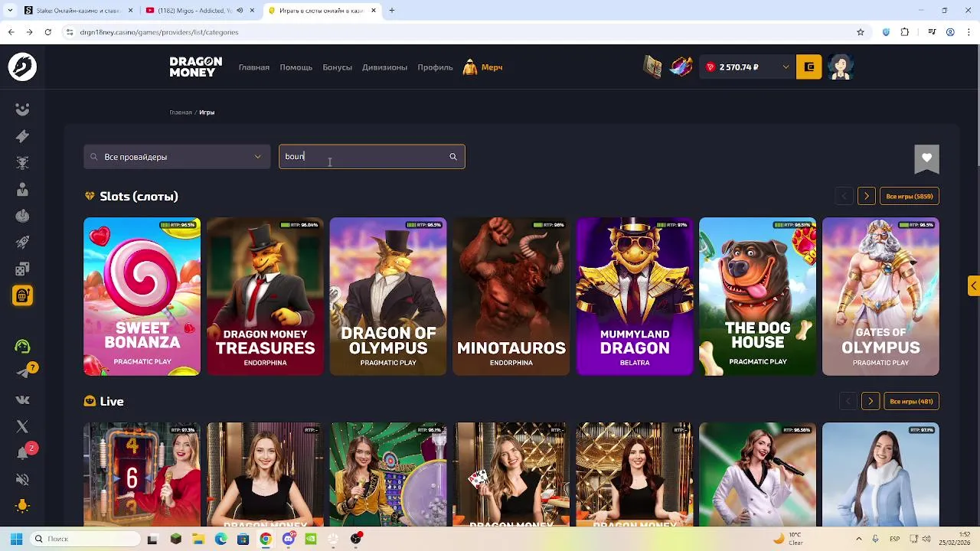
Task: Open the money stack bonus icon in the header
Action: pos(652,67)
